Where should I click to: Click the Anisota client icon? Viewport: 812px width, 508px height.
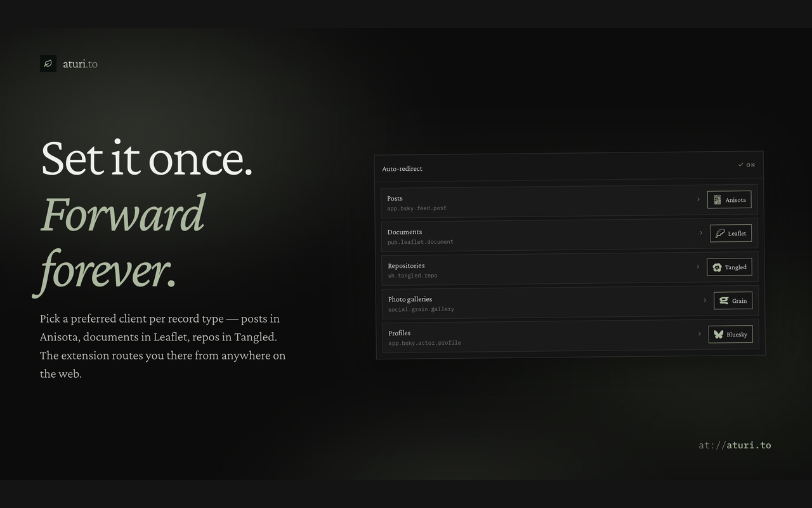pyautogui.click(x=717, y=199)
